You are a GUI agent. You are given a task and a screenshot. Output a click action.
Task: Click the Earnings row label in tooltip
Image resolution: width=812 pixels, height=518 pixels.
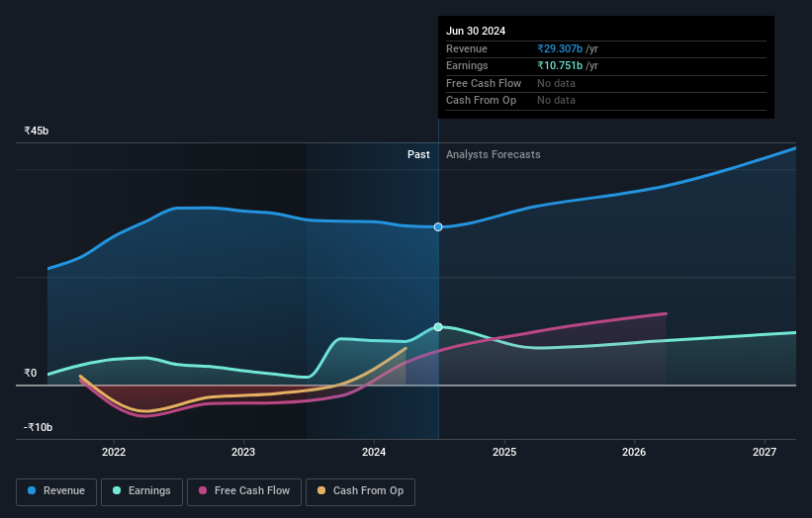point(467,65)
